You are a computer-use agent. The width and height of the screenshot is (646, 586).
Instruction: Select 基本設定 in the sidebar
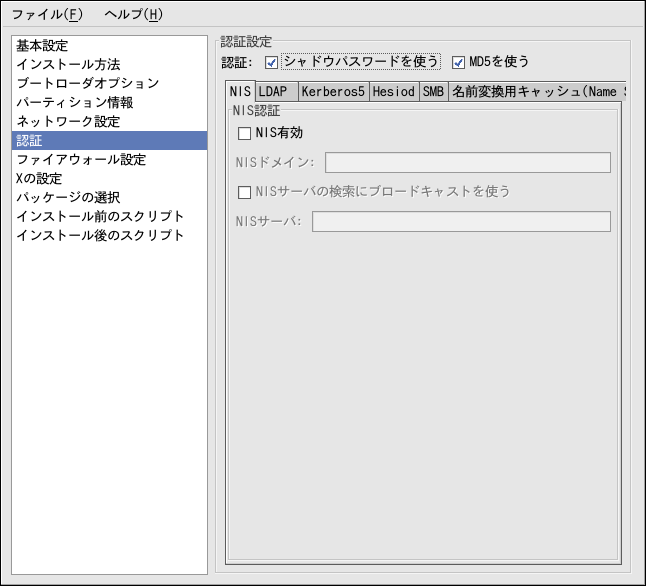42,46
